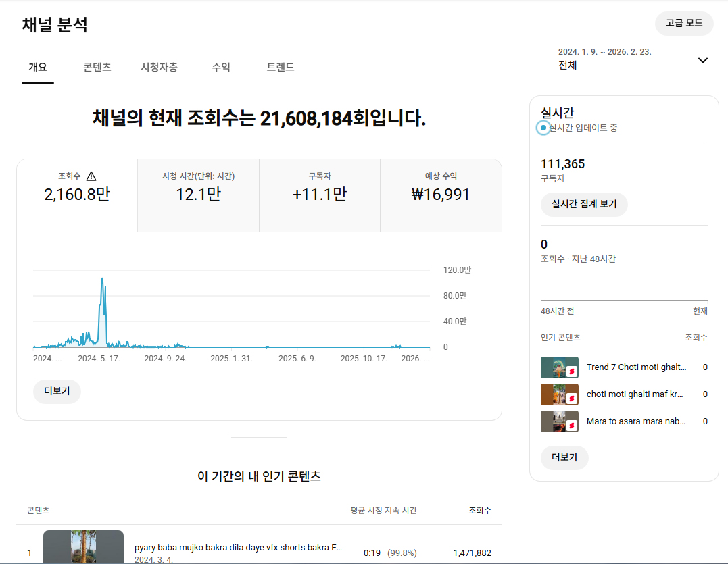The height and width of the screenshot is (564, 728).
Task: Click the realtime update live indicator dot
Action: click(543, 128)
